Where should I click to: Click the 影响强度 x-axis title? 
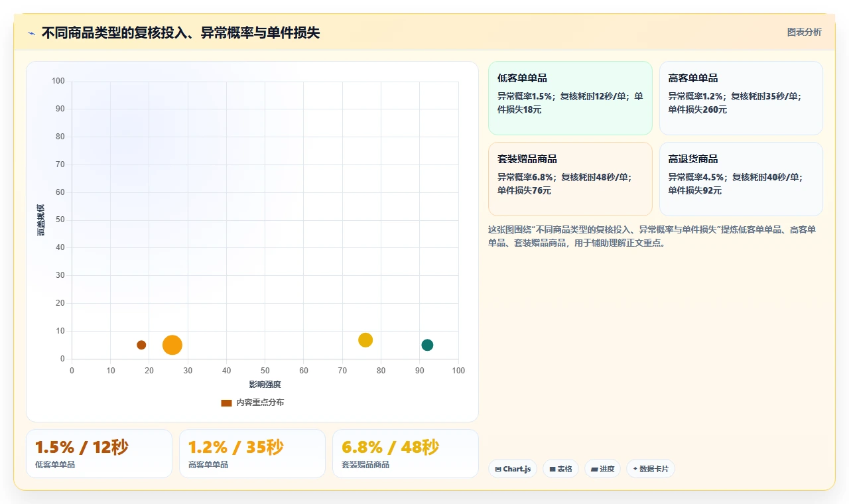tap(265, 385)
